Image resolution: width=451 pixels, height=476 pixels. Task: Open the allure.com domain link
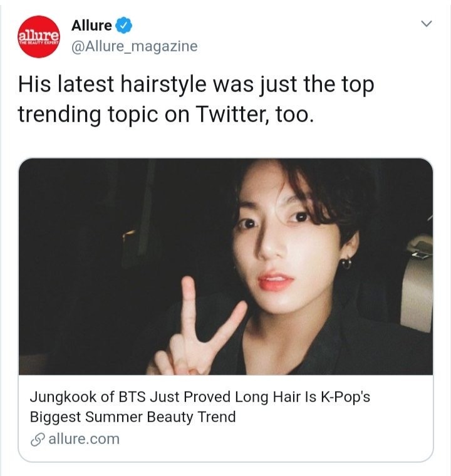coord(84,439)
